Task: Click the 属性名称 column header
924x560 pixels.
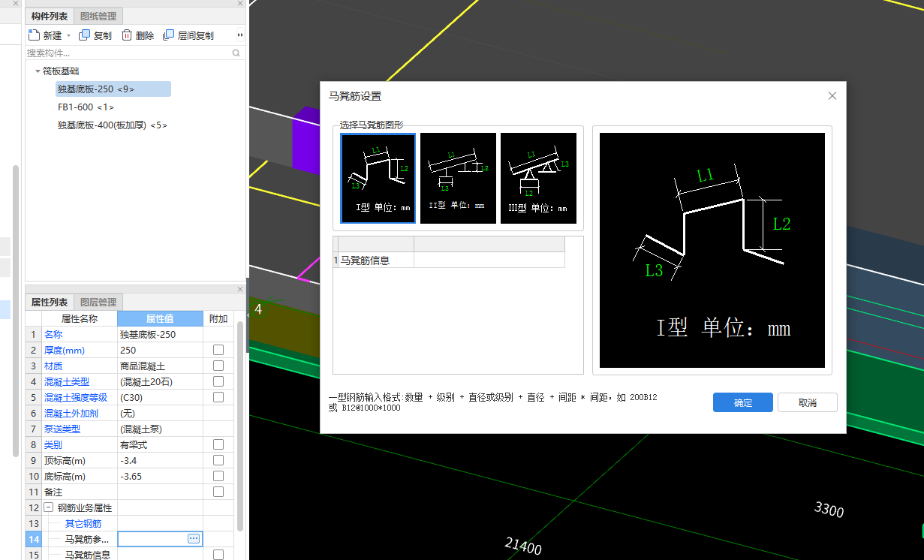Action: 79,319
